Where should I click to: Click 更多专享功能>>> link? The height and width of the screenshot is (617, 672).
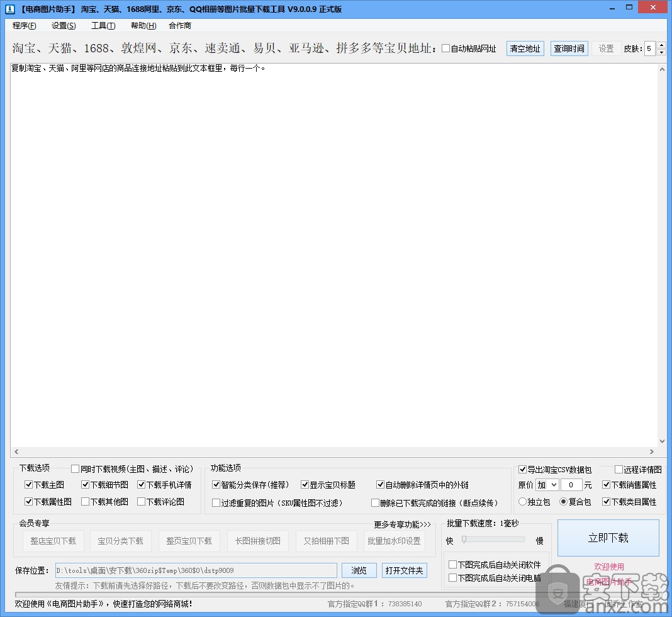(x=402, y=524)
